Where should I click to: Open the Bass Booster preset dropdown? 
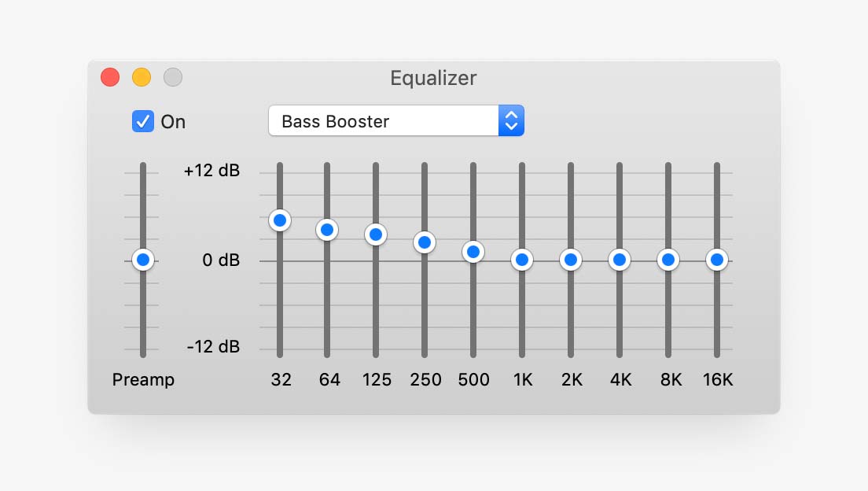(x=384, y=121)
